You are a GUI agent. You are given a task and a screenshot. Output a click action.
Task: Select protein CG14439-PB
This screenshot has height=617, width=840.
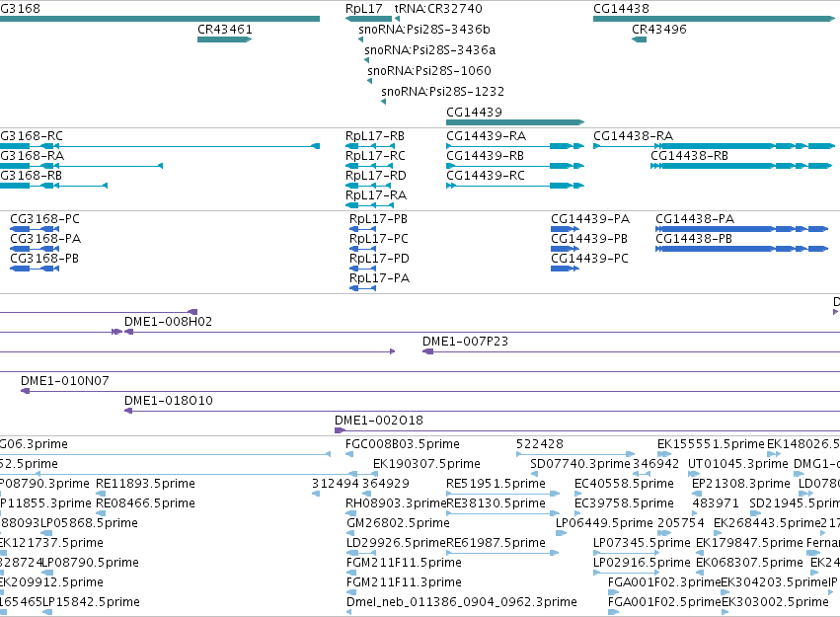[x=589, y=239]
